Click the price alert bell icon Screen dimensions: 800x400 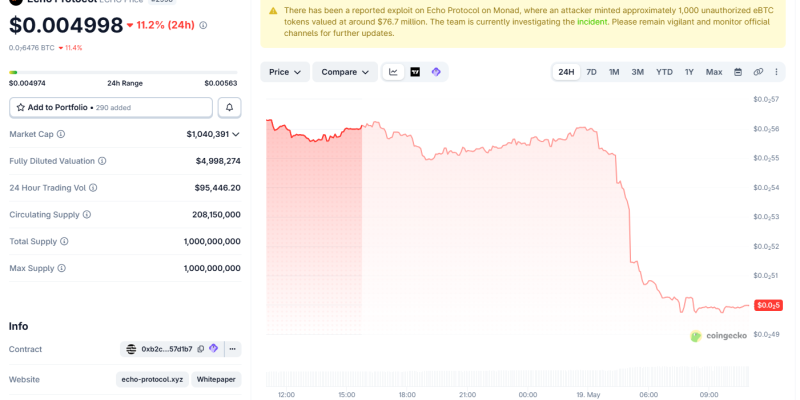pyautogui.click(x=230, y=108)
